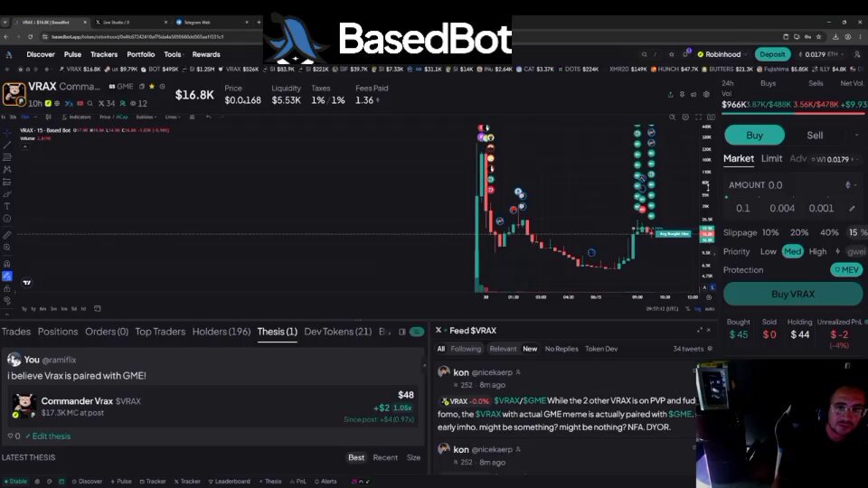This screenshot has width=868, height=488.
Task: Open Indicators on chart toolbar
Action: [x=76, y=117]
